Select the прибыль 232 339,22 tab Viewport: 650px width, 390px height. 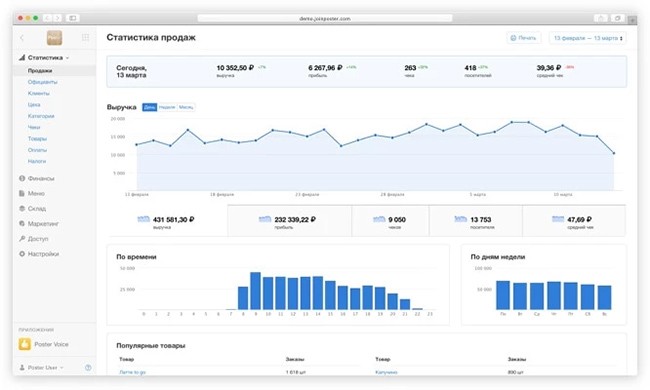(289, 221)
